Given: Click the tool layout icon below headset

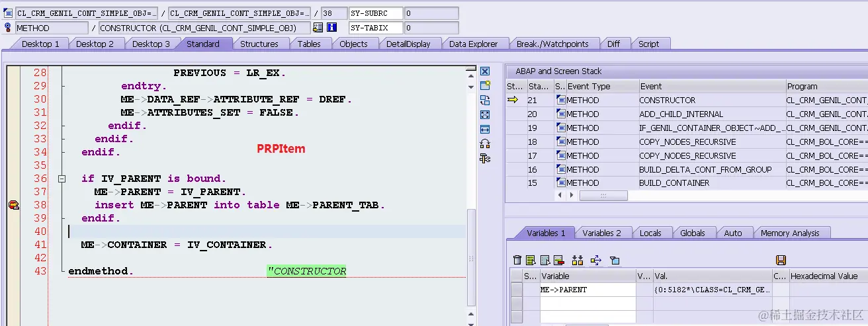Looking at the screenshot, I should click(485, 159).
